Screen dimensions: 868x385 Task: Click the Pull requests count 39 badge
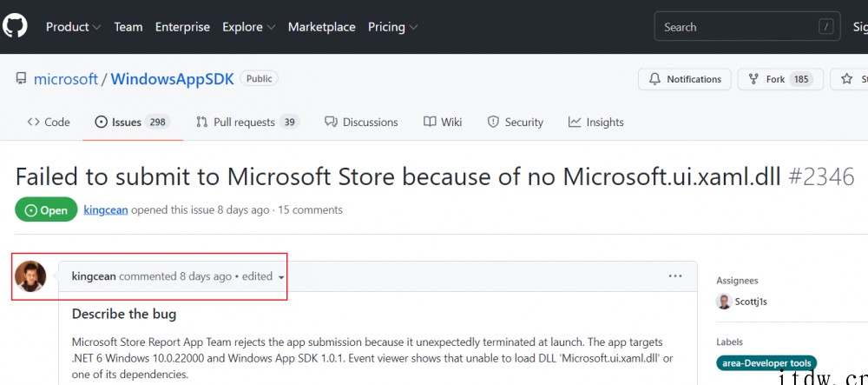point(290,122)
